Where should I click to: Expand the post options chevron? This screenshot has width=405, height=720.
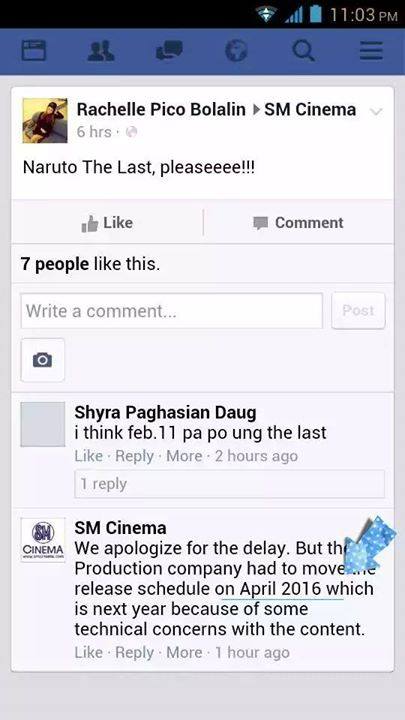pos(376,112)
